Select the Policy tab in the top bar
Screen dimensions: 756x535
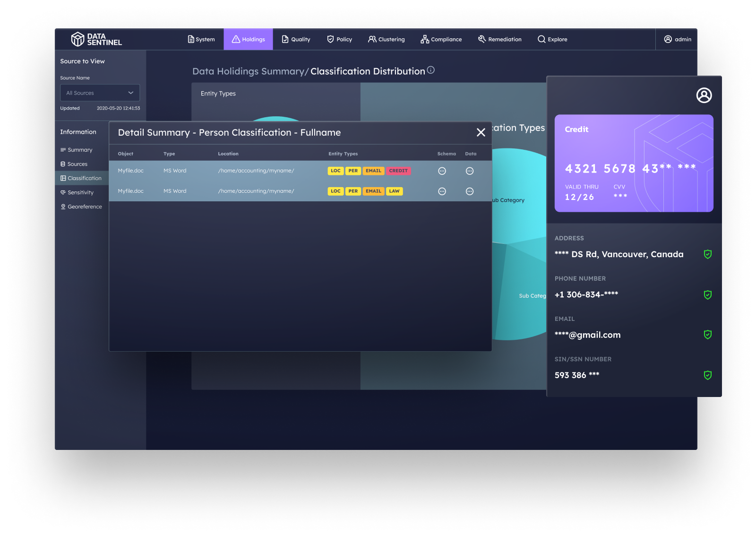coord(339,39)
